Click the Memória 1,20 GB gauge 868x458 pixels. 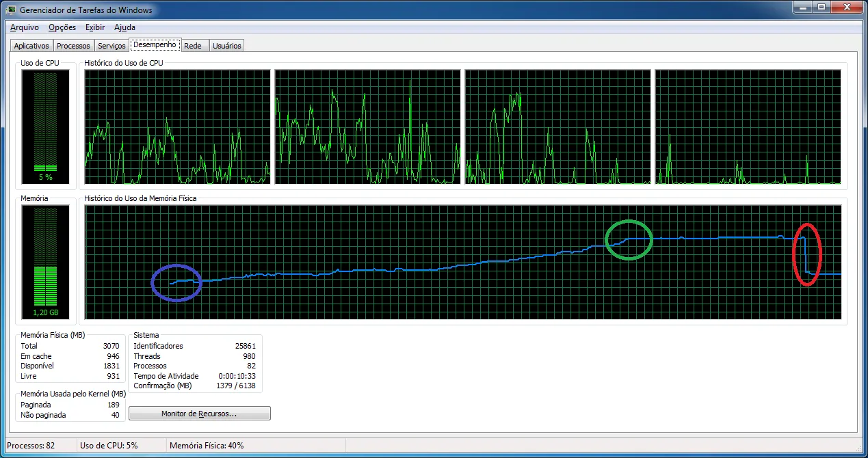point(45,262)
